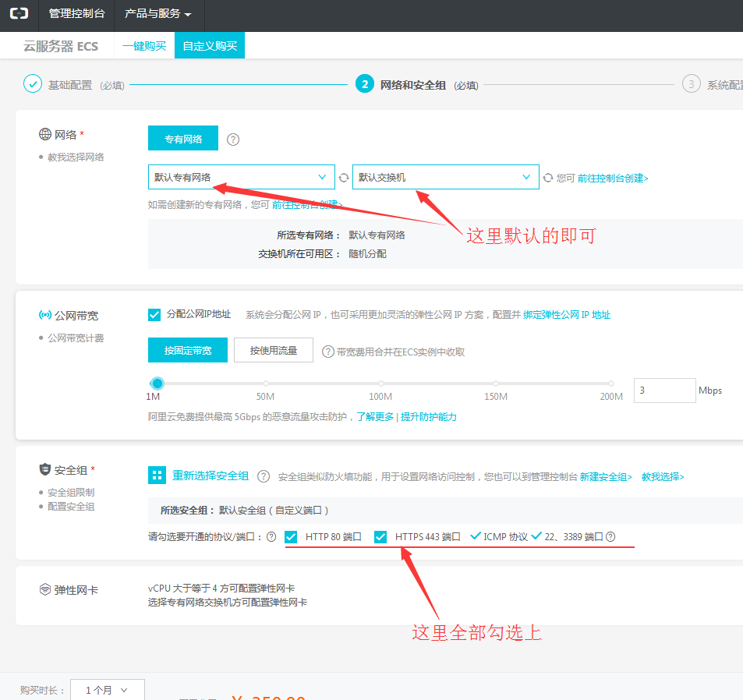The width and height of the screenshot is (743, 700).
Task: Click the grid icon beside 重新选择安全组
Action: (x=157, y=476)
